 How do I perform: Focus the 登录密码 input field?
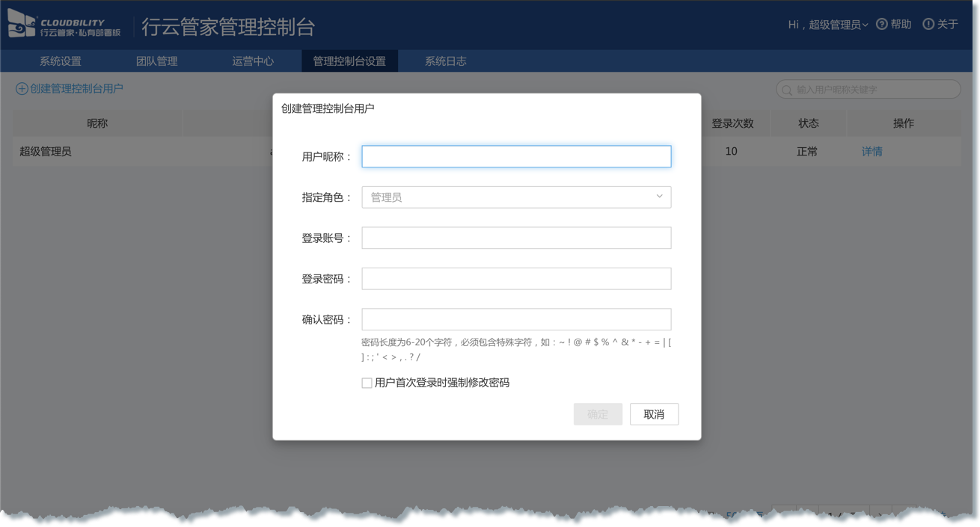516,279
